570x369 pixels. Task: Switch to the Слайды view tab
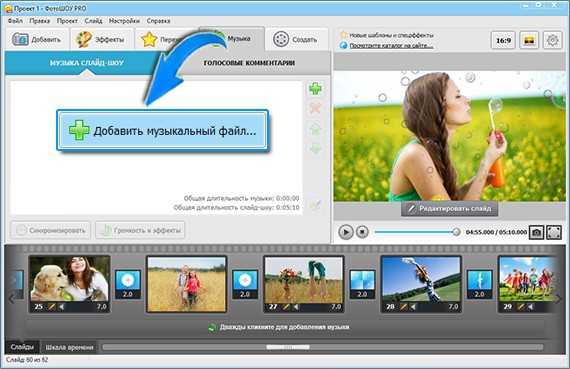click(x=22, y=347)
